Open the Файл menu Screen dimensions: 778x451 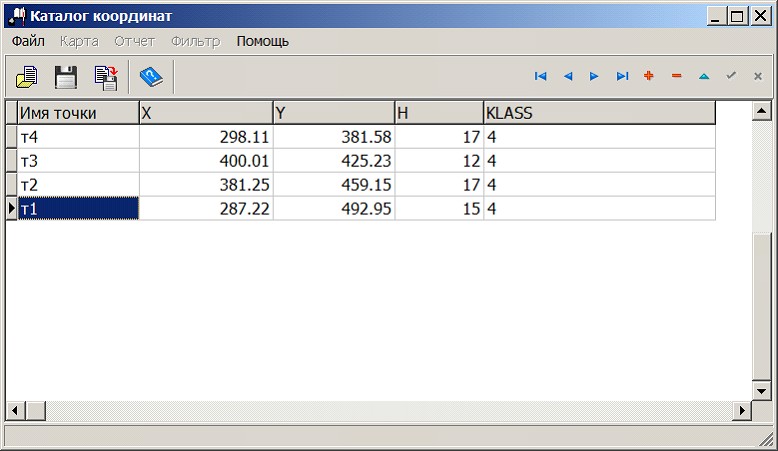click(x=28, y=41)
